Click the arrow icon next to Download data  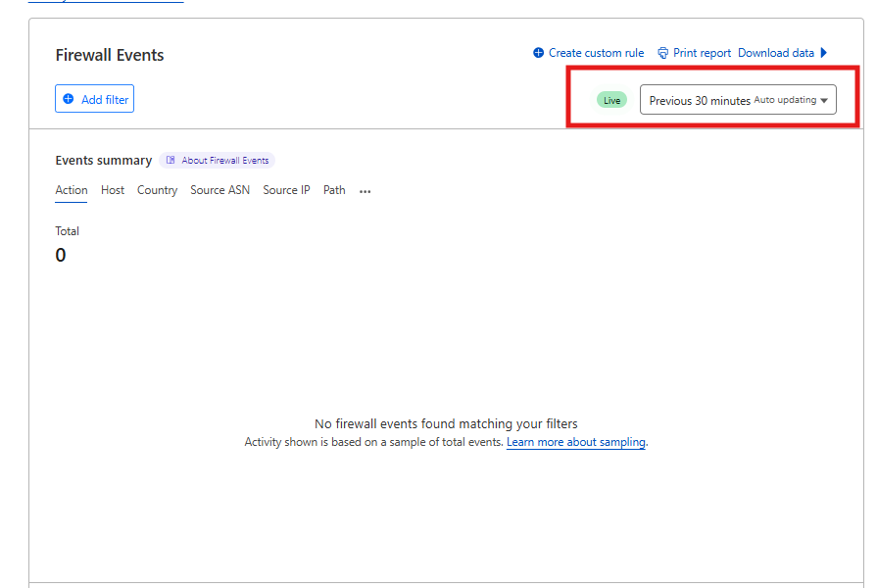point(824,53)
